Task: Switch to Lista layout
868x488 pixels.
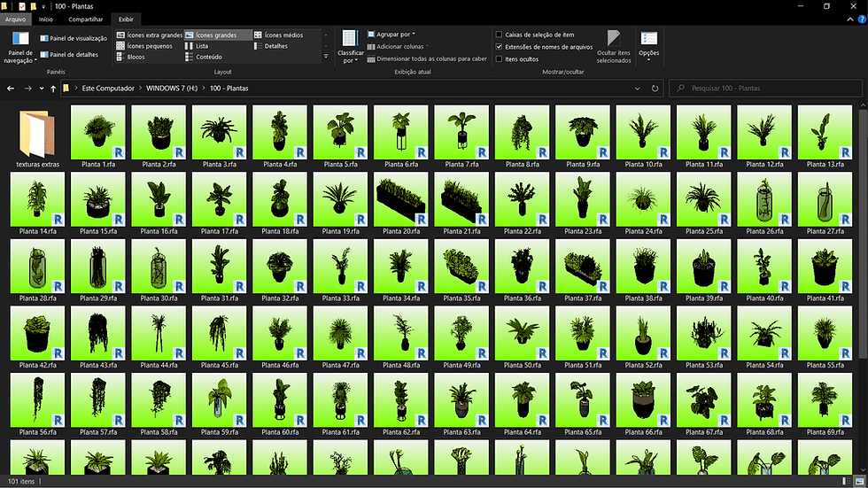Action: tap(197, 46)
